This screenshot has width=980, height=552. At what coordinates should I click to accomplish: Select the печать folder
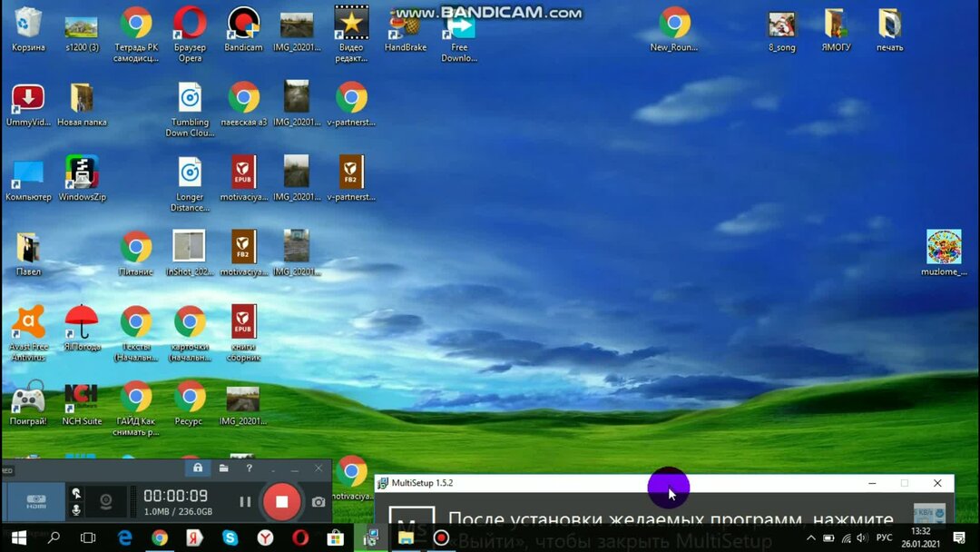tap(890, 31)
